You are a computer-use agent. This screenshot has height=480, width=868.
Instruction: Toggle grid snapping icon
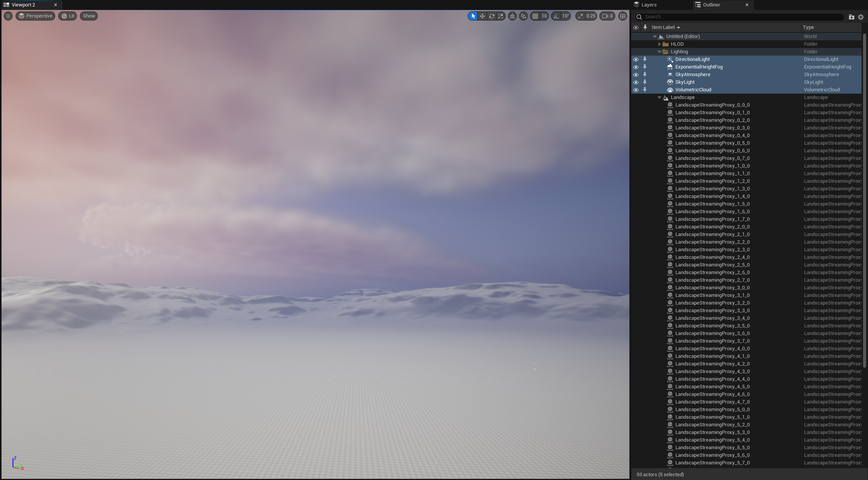(x=535, y=16)
